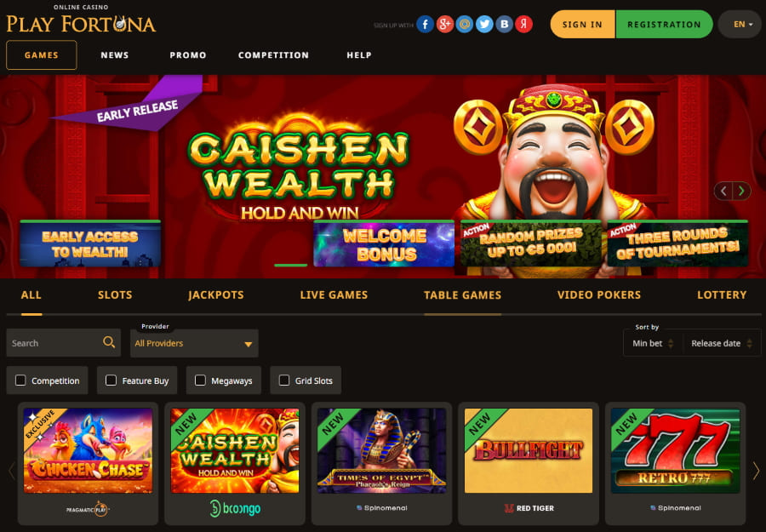The width and height of the screenshot is (766, 532).
Task: Enable the Competition checkbox filter
Action: [x=20, y=380]
